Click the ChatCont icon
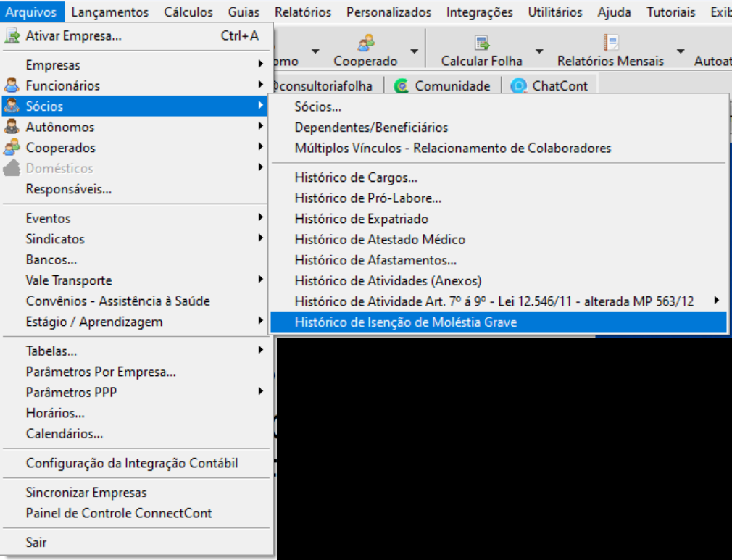 pyautogui.click(x=519, y=86)
